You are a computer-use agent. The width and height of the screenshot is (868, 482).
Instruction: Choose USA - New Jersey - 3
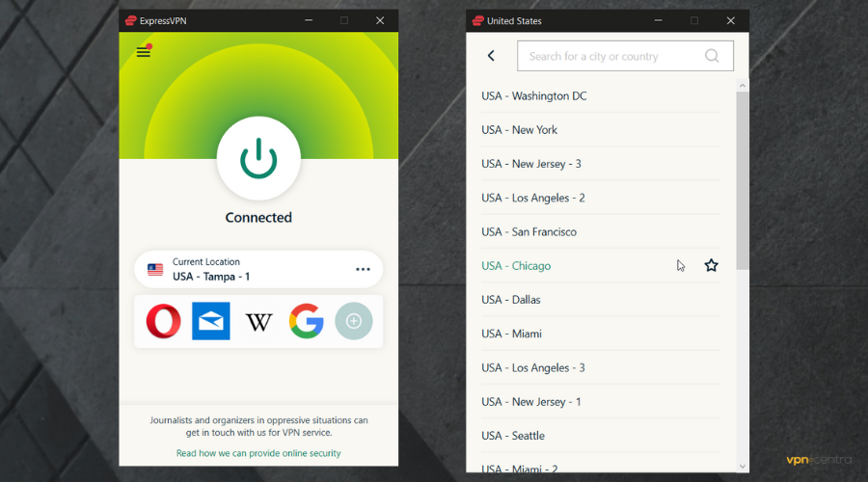click(x=601, y=164)
